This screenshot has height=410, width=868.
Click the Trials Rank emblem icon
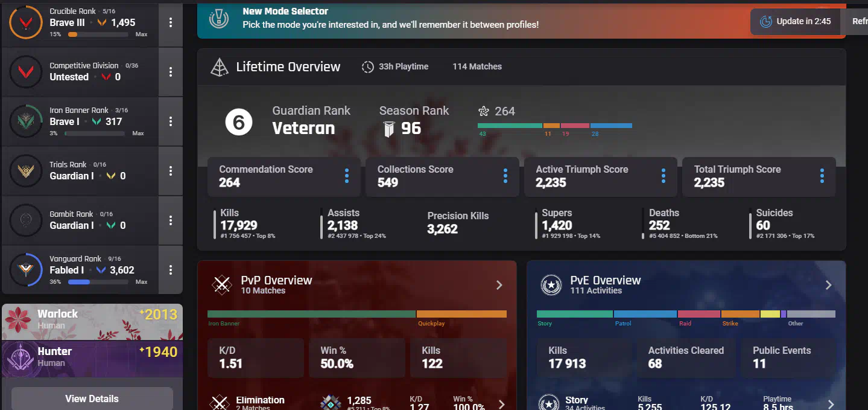(26, 171)
